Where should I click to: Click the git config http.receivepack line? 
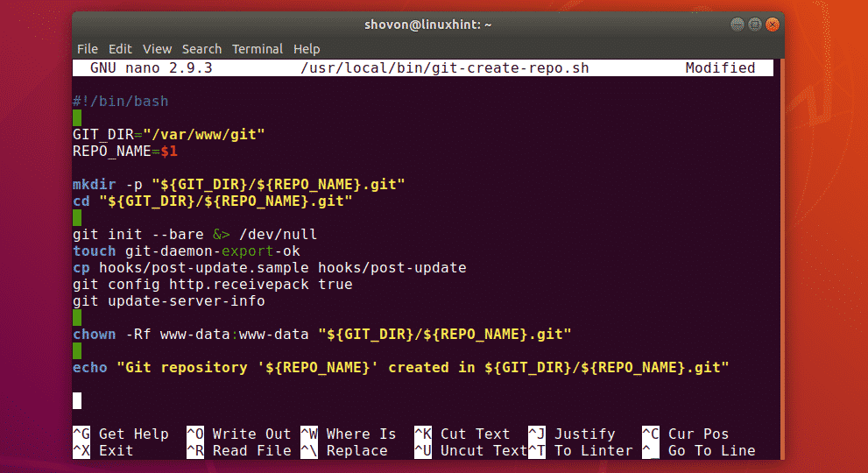tap(213, 284)
